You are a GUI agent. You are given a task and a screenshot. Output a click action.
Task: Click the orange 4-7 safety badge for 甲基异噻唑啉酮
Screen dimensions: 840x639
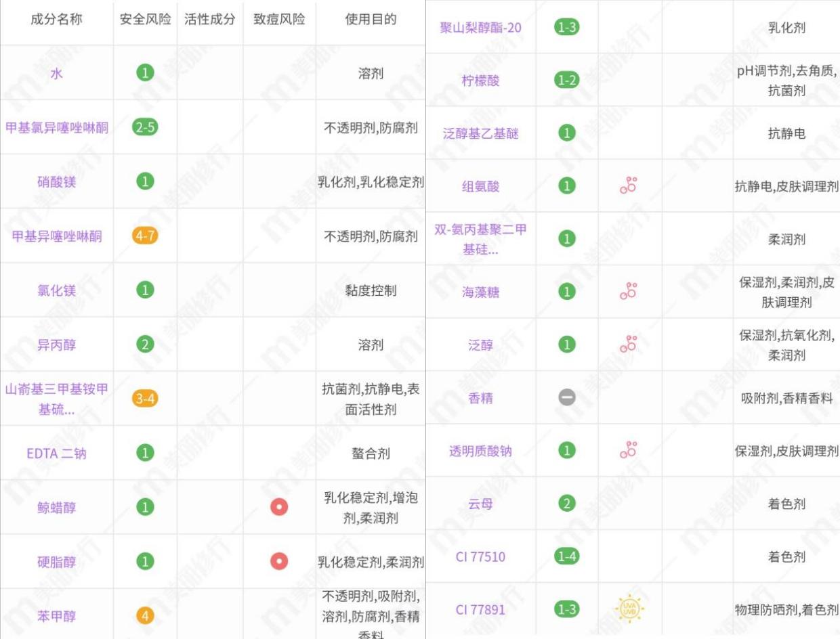pos(145,236)
